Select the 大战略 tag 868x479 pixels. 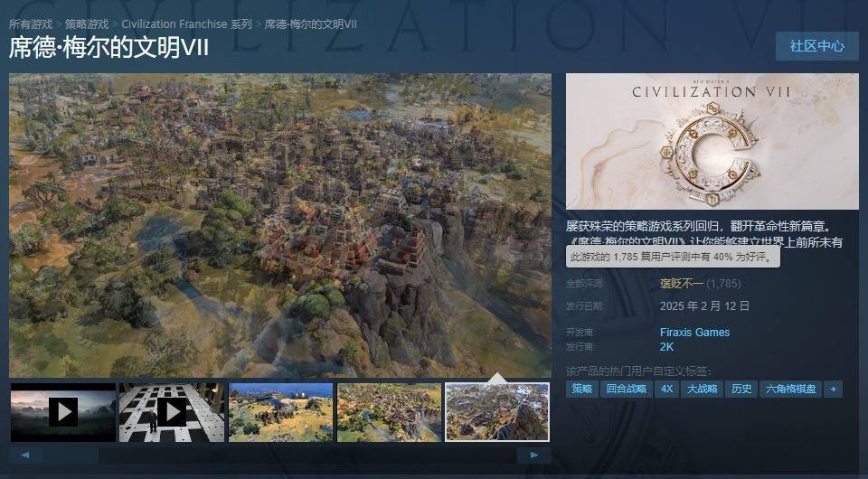(702, 389)
